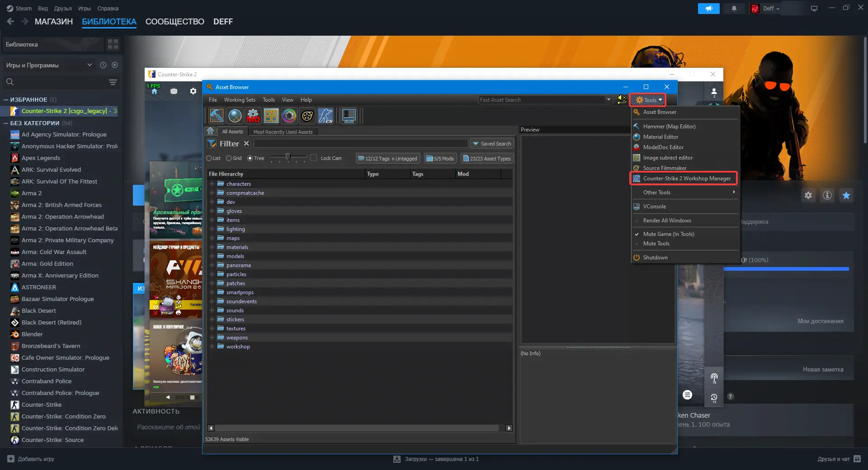Click the Steam announcements megaphone button
This screenshot has width=868, height=470.
[x=709, y=9]
